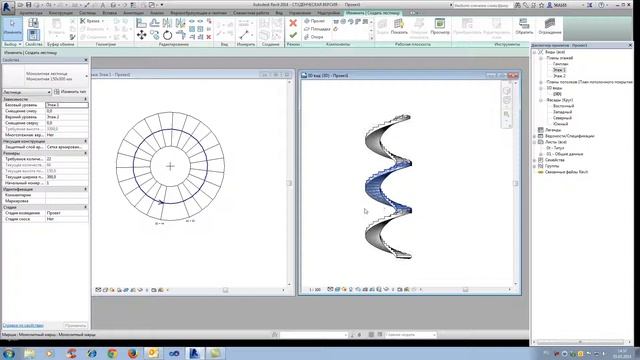Open the Annotate ribbon tab
The height and width of the screenshot is (360, 640).
(133, 13)
